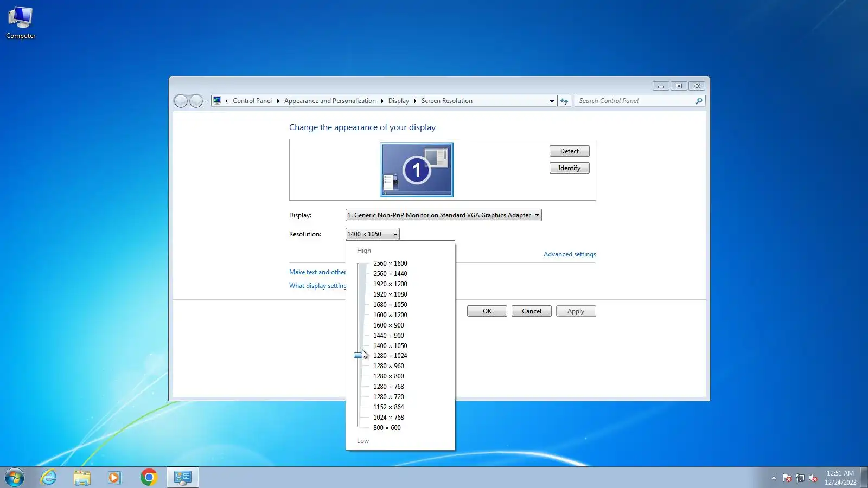Launch Windows Media Player from the taskbar
This screenshot has height=488, width=868.
tap(114, 477)
